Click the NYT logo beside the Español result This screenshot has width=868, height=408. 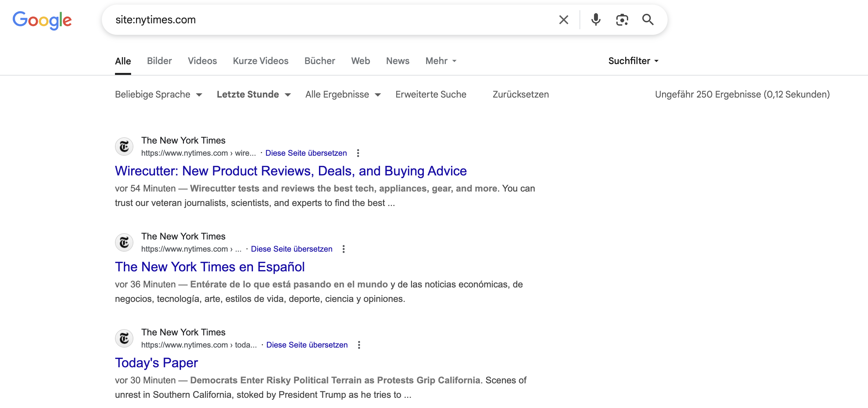coord(124,242)
